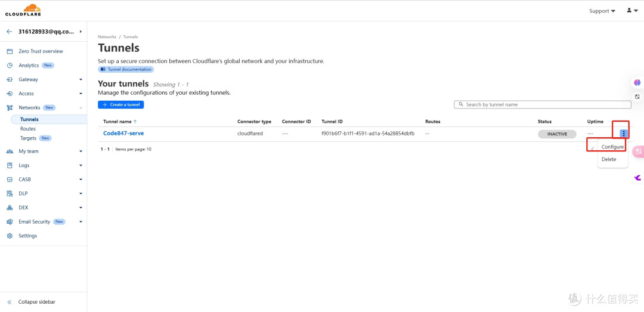Image resolution: width=644 pixels, height=312 pixels.
Task: Click the Cloudflare logo
Action: pos(23,10)
